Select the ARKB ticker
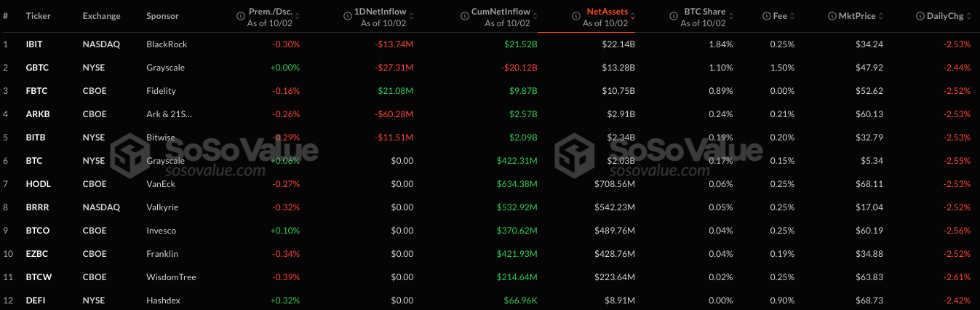The image size is (980, 310). (x=35, y=114)
